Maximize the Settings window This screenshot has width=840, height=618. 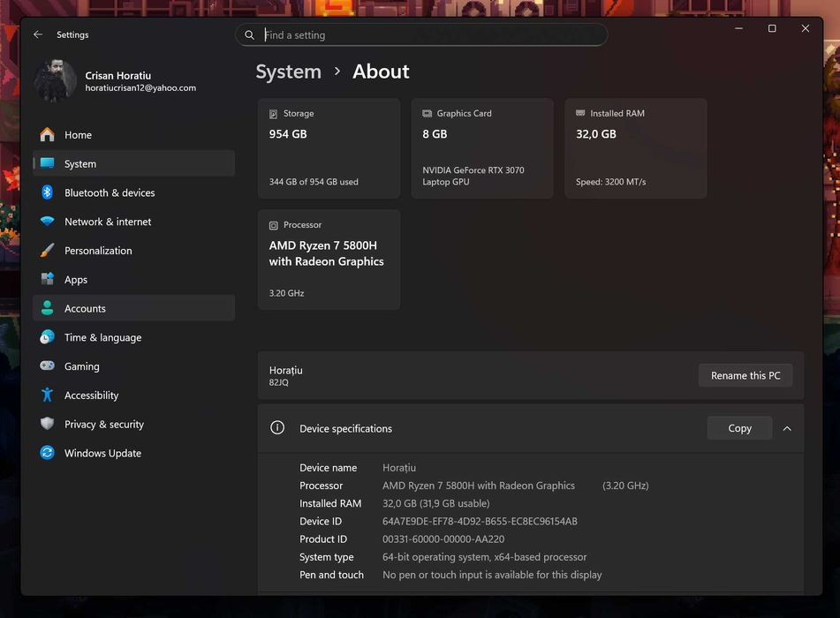[x=772, y=28]
